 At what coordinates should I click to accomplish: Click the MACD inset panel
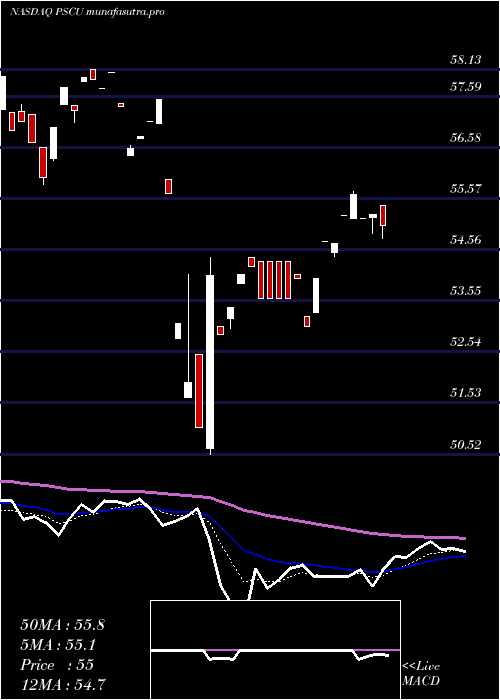tap(275, 650)
